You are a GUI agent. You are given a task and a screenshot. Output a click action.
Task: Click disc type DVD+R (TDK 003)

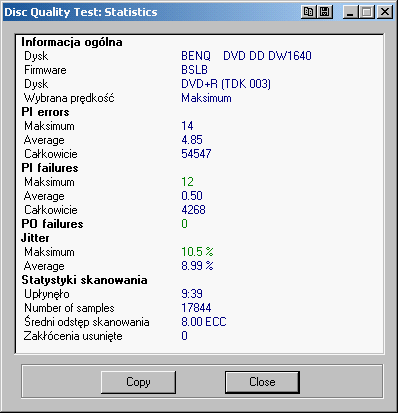pos(226,84)
